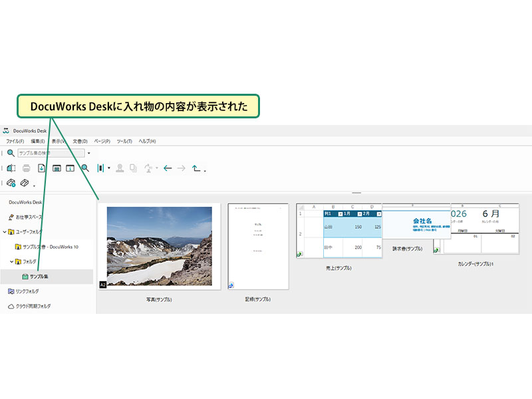The image size is (532, 399).
Task: Click the 売上(サンプル) file name label
Action: pos(338,268)
